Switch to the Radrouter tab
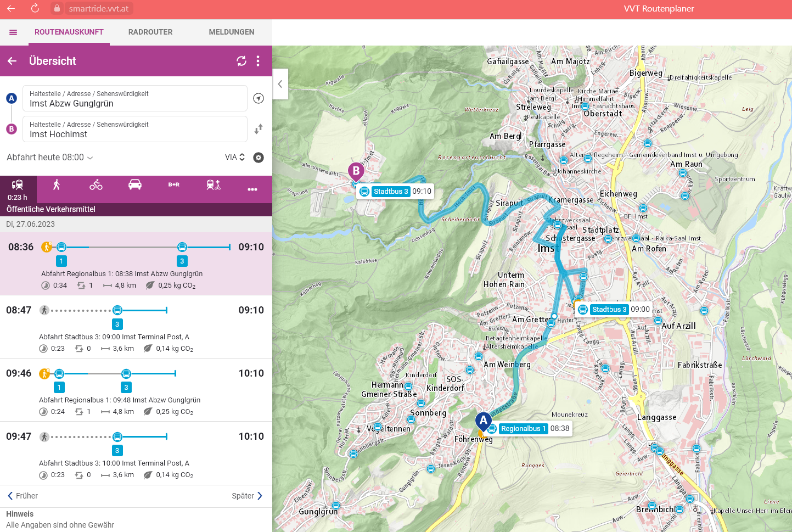792x532 pixels. point(150,32)
